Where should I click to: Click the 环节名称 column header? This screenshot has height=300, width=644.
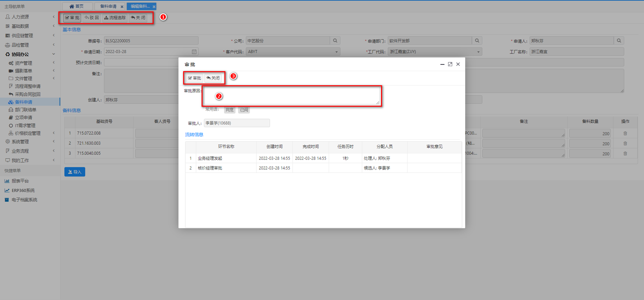click(226, 147)
